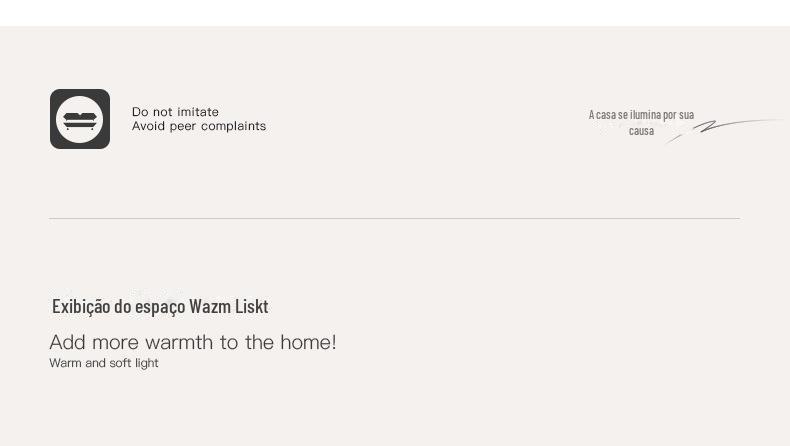Select the "Avoid peer complaints" line
This screenshot has height=446, width=790.
(199, 127)
